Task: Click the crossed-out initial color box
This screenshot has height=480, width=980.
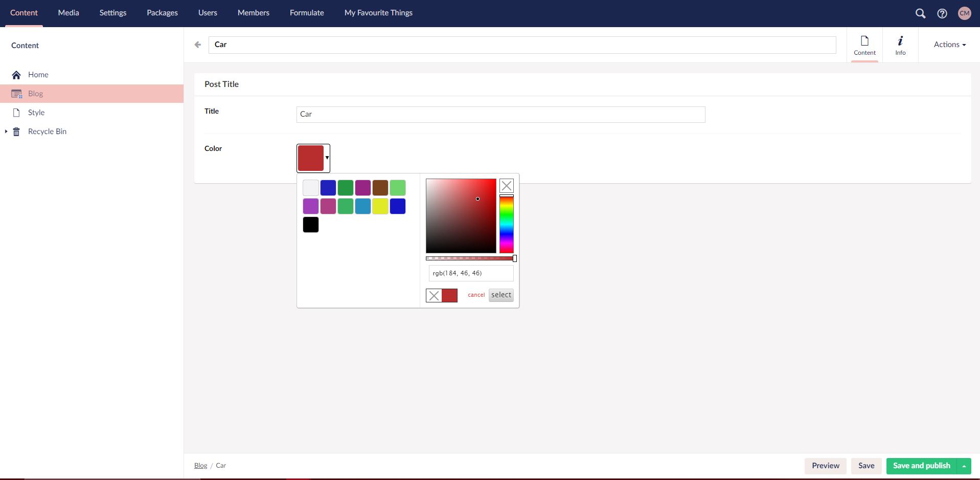Action: click(x=434, y=295)
